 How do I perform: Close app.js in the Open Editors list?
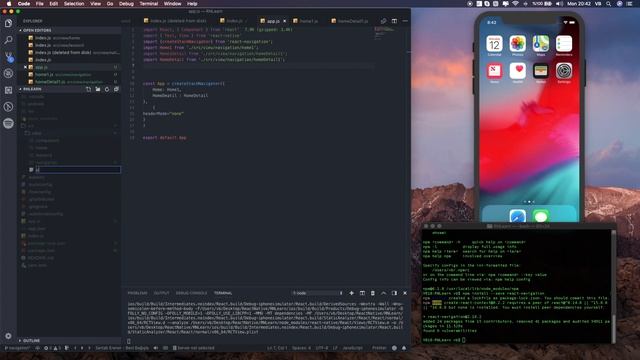(x=25, y=67)
